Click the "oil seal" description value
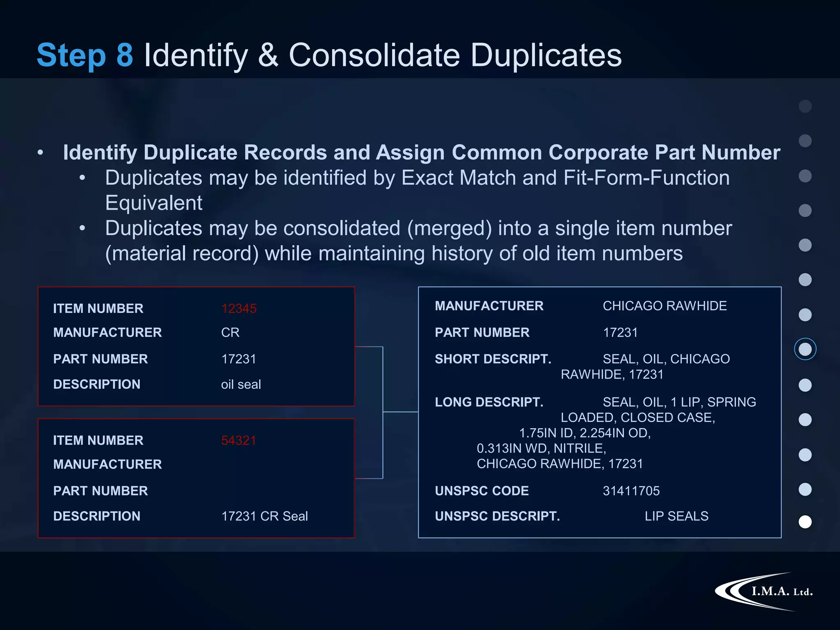840x630 pixels. (x=241, y=385)
